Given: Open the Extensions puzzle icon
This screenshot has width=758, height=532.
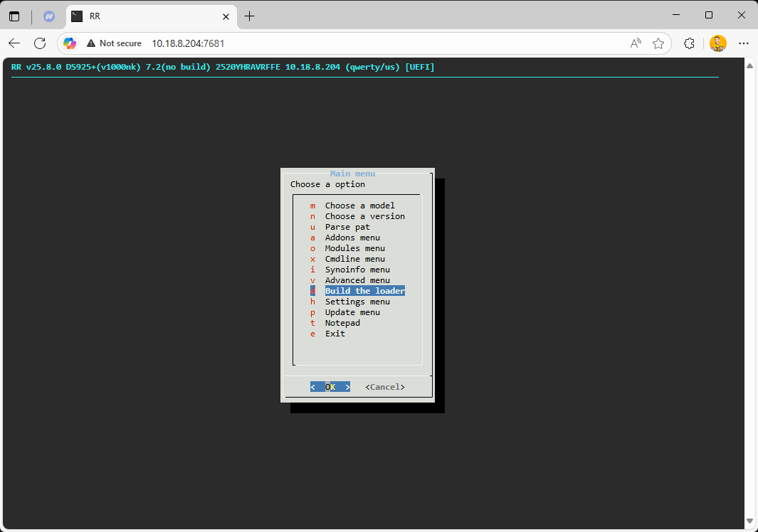Looking at the screenshot, I should pyautogui.click(x=690, y=43).
